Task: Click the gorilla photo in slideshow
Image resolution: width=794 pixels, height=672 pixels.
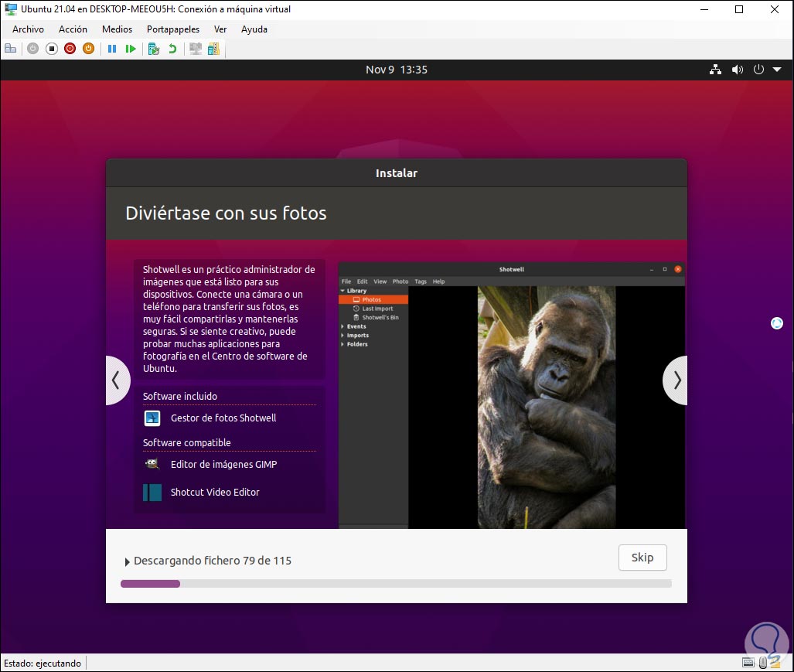Action: point(547,407)
